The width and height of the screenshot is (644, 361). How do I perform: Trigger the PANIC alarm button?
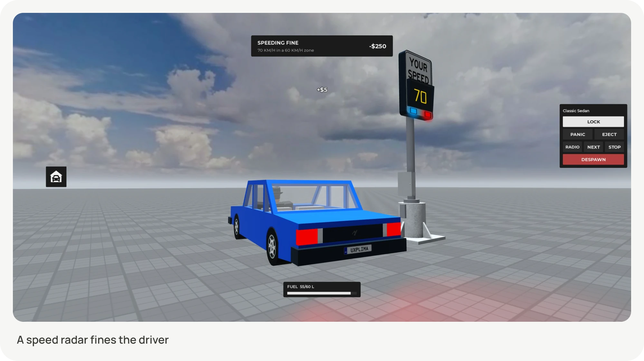pyautogui.click(x=577, y=134)
